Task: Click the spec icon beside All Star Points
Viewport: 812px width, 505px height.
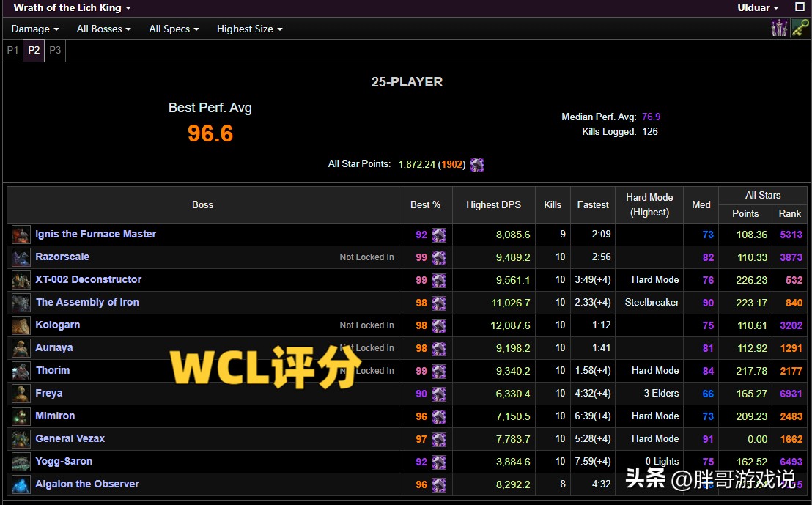Action: click(477, 164)
